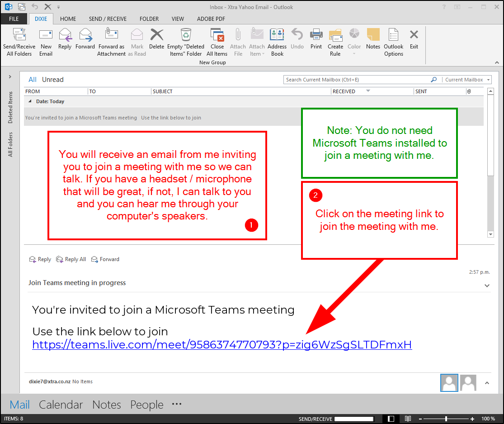Expand the folder pane
The height and width of the screenshot is (424, 504).
tap(10, 76)
